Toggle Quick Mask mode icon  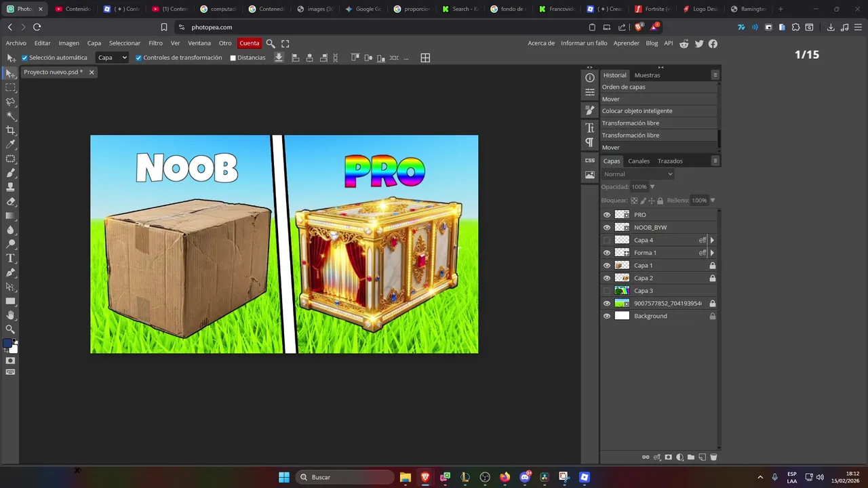coord(10,361)
